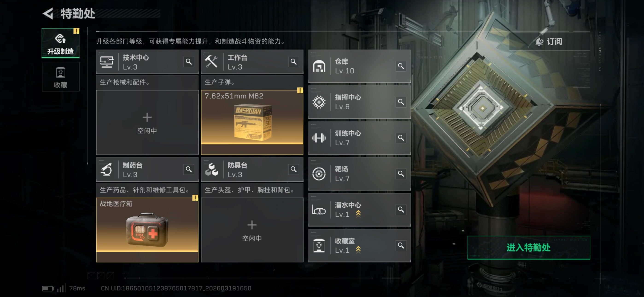644x297 pixels.
Task: Open 训练中心 info magnifier
Action: [401, 138]
